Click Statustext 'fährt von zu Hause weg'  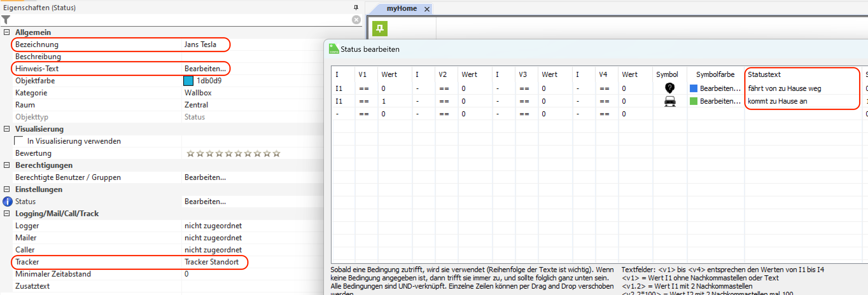[784, 88]
